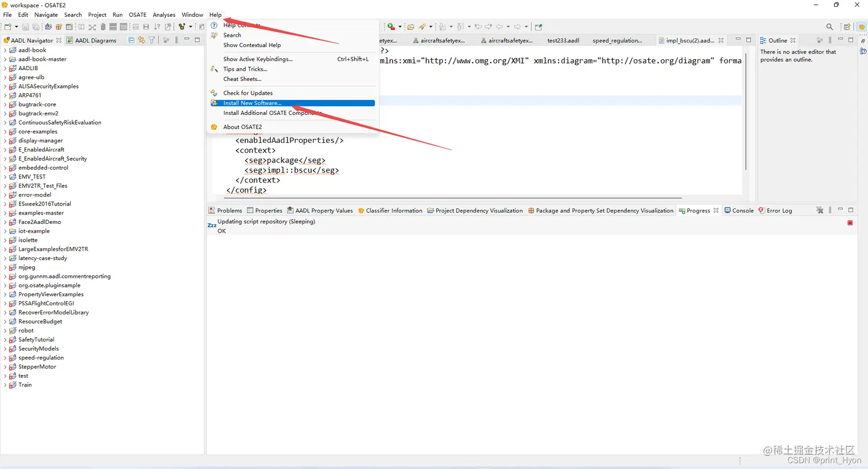Open the Classifier Information tab
Viewport: 868px width, 469px height.
pos(390,211)
